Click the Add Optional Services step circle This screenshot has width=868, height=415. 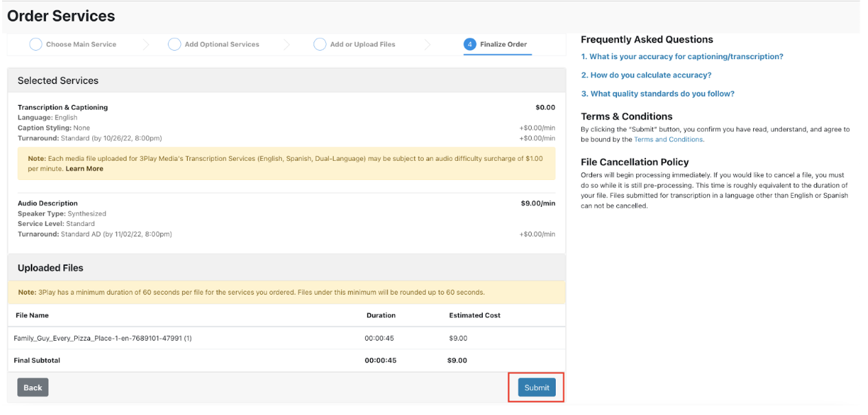(x=175, y=44)
